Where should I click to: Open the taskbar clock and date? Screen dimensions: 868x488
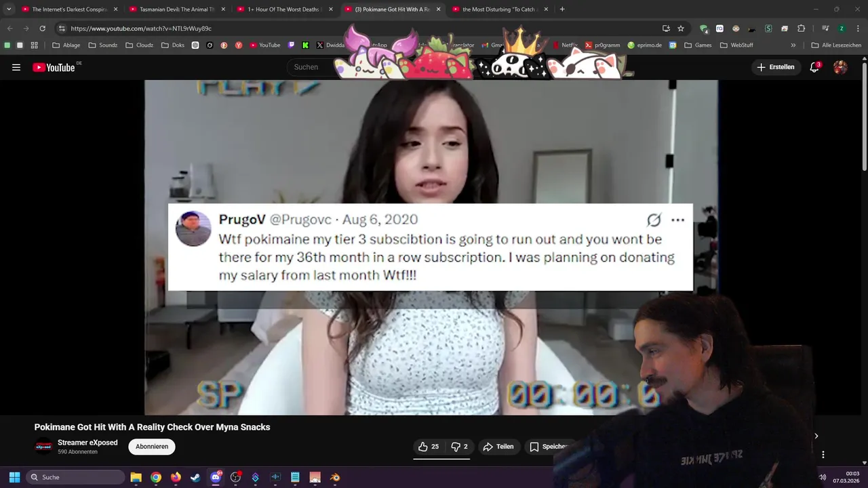(x=847, y=477)
